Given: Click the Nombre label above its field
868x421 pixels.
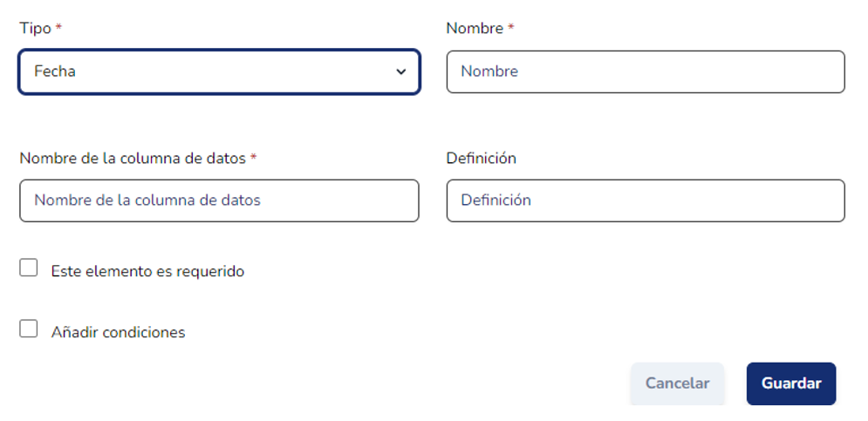Looking at the screenshot, I should [475, 28].
